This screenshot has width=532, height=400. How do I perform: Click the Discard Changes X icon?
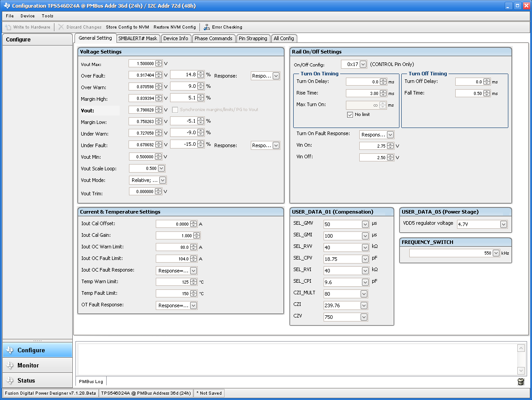tap(61, 27)
